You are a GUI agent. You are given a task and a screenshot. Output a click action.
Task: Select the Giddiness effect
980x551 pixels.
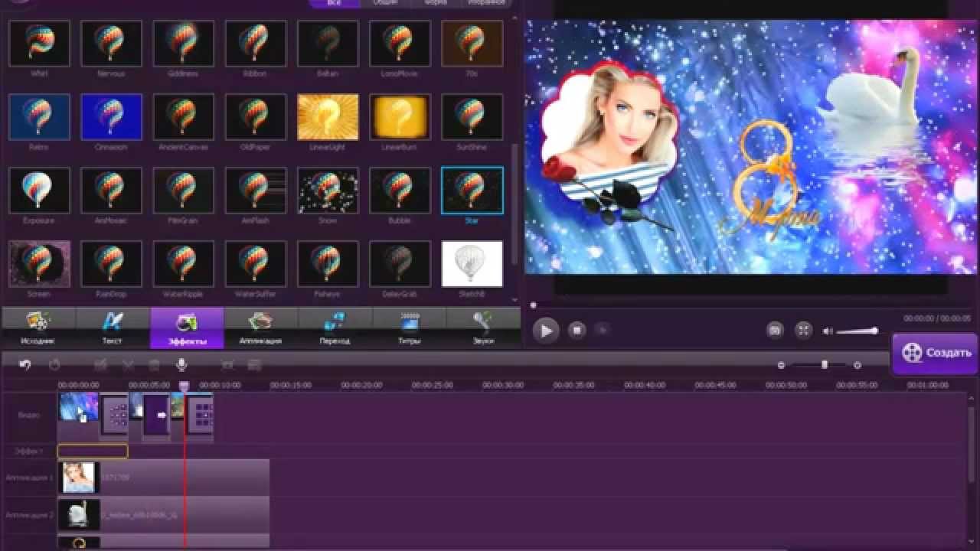[x=183, y=42]
